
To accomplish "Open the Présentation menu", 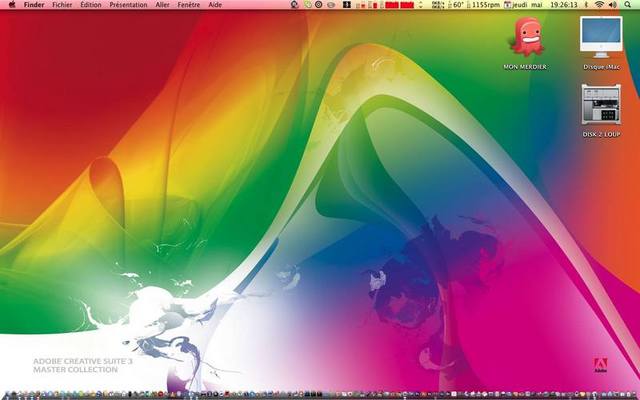I will [128, 5].
